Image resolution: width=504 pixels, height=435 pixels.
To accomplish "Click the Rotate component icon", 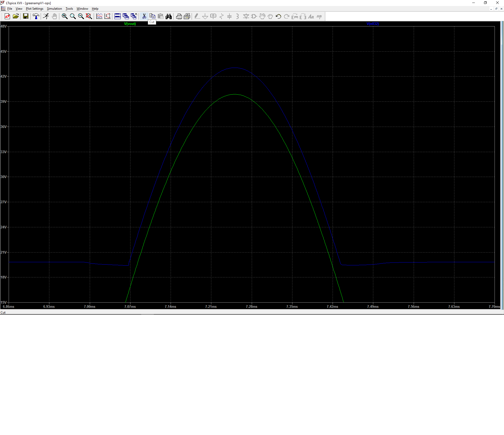I will pyautogui.click(x=295, y=16).
